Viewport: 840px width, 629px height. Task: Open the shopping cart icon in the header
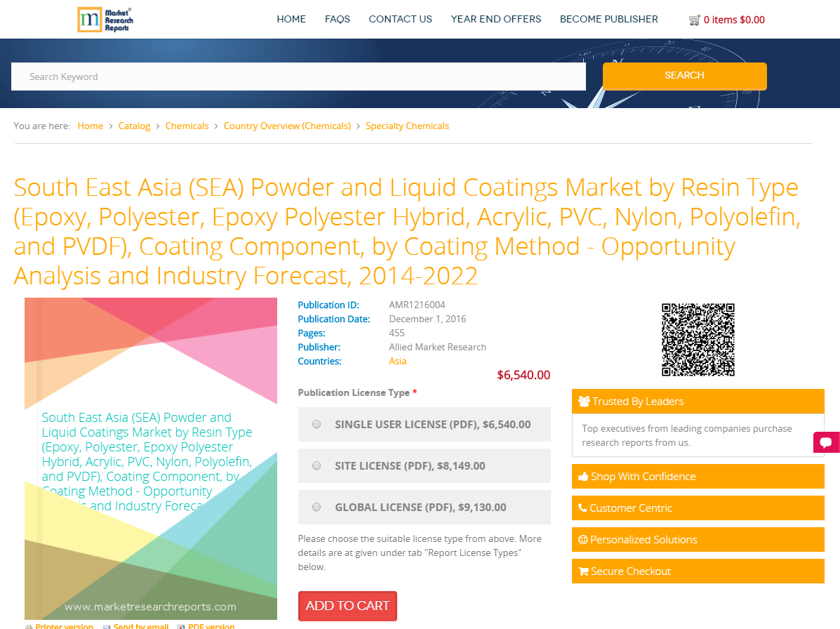[x=695, y=19]
